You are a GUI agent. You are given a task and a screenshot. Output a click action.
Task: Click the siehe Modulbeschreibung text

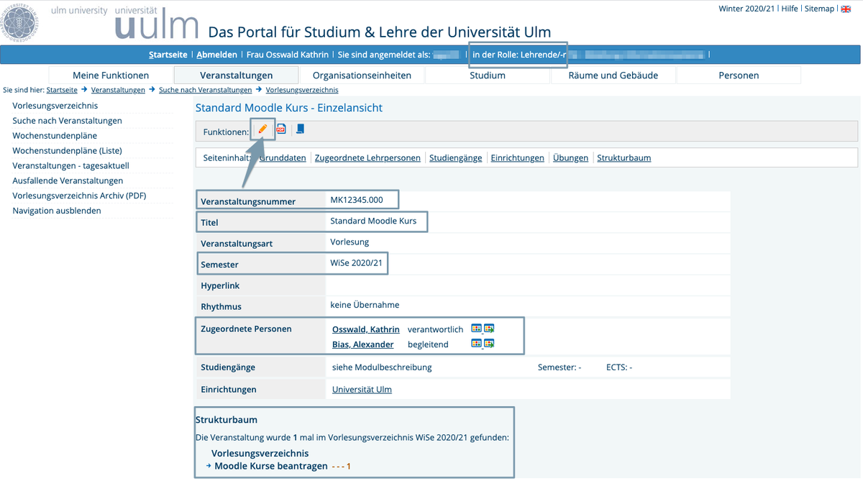382,367
